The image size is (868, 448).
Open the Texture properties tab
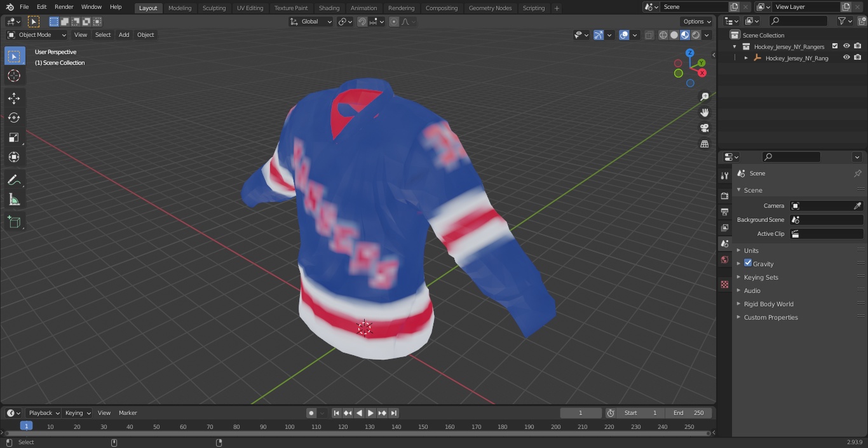coord(724,284)
